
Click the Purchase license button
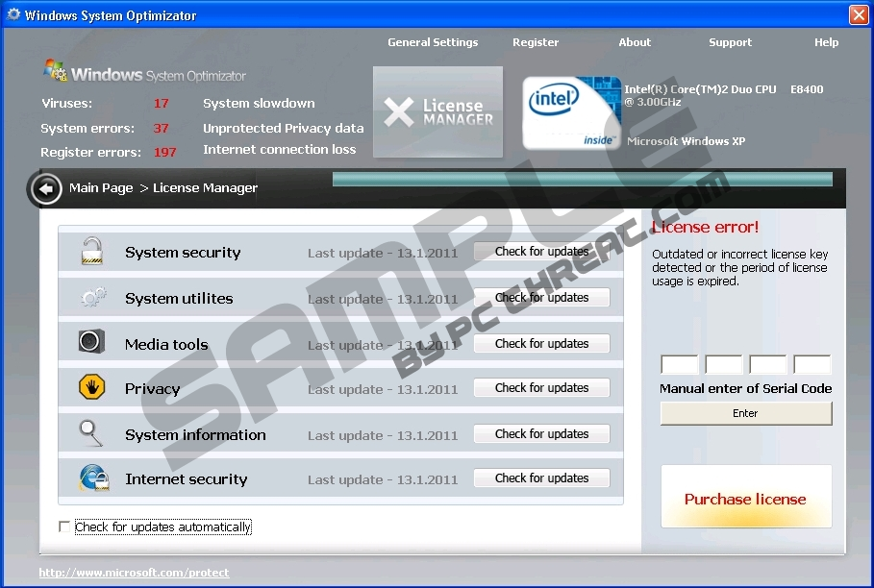click(x=746, y=496)
